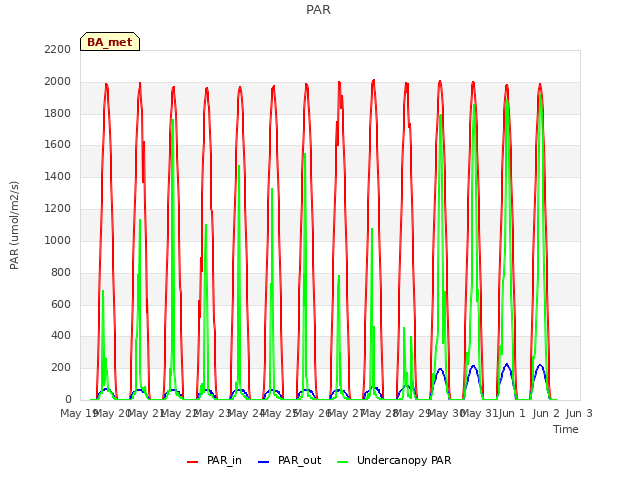Click the 600 y-axis tick label

click(x=61, y=304)
